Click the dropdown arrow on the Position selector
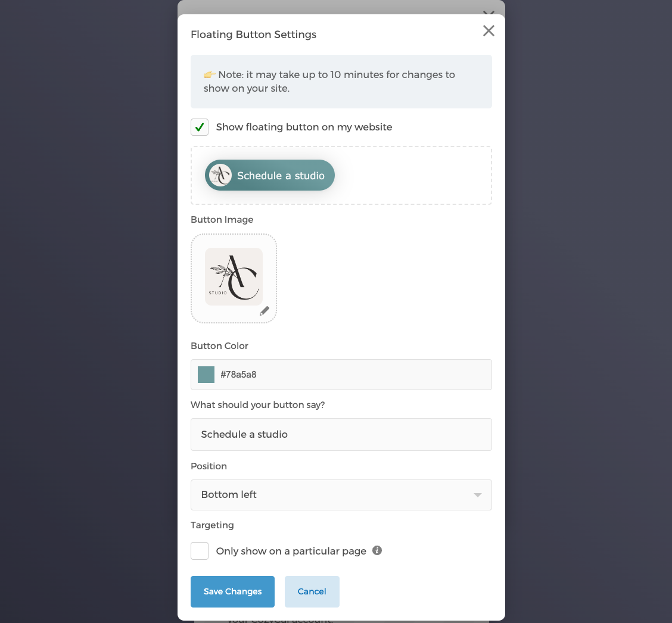The height and width of the screenshot is (623, 672). point(477,494)
